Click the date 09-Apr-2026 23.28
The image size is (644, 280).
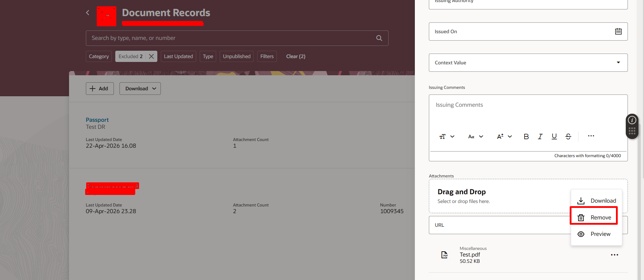point(111,211)
